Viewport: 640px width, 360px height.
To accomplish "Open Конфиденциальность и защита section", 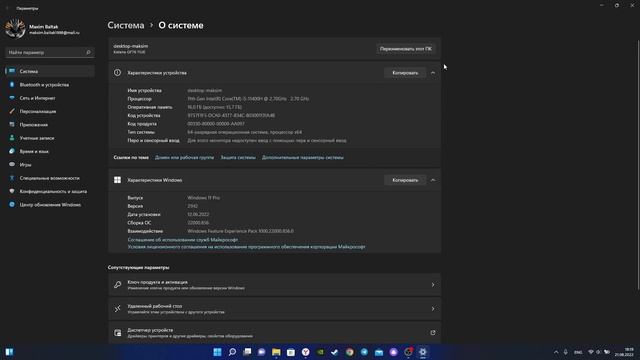I will point(53,191).
